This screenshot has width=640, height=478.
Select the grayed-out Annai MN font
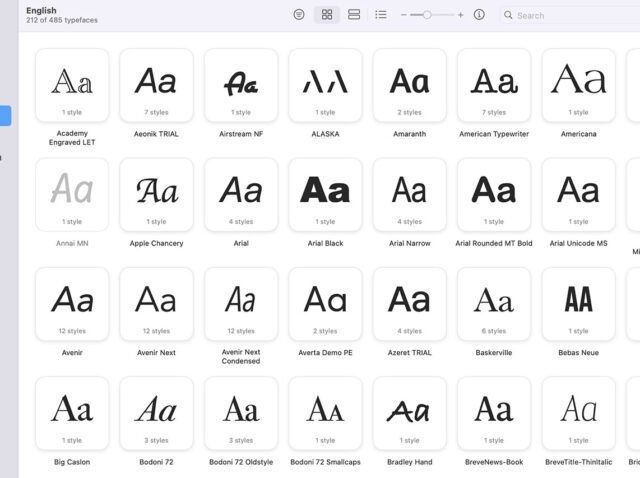72,194
